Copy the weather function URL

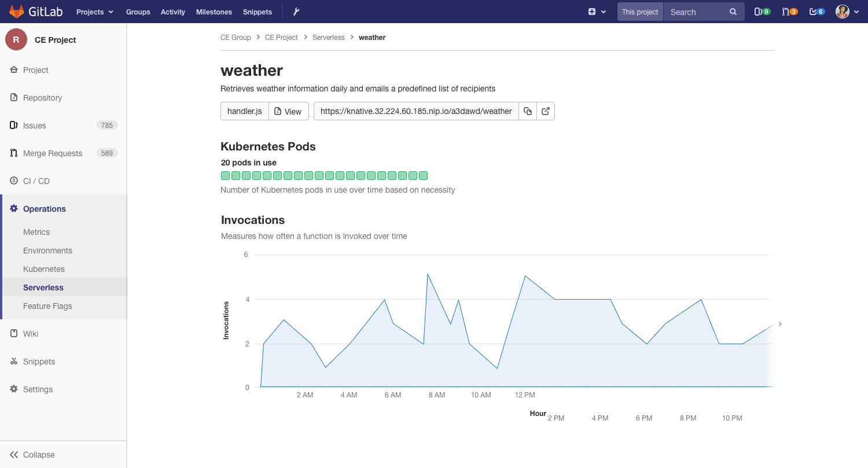[527, 111]
